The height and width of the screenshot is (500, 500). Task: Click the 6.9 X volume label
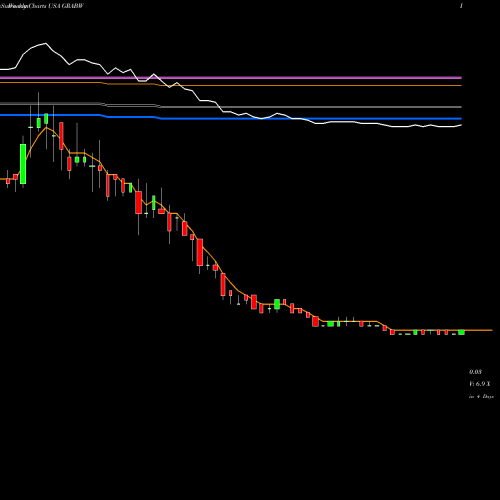480,384
